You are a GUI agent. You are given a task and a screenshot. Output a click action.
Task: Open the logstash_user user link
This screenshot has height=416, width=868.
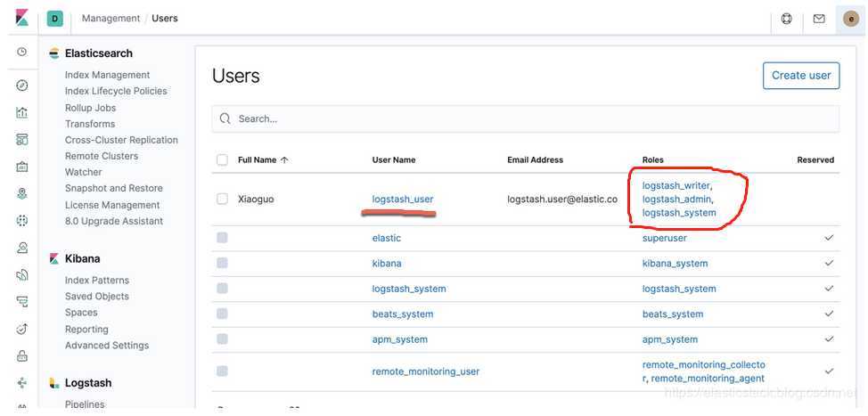403,200
